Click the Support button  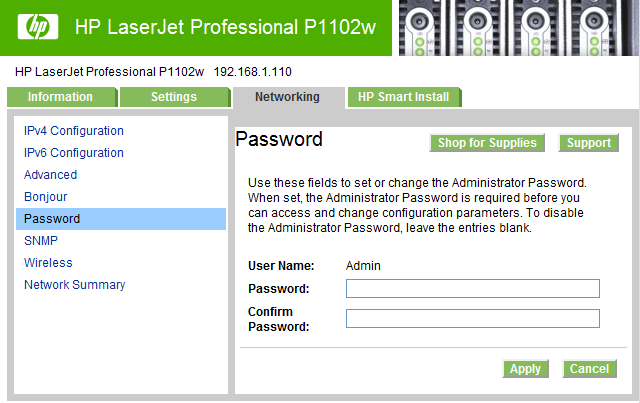(x=589, y=143)
